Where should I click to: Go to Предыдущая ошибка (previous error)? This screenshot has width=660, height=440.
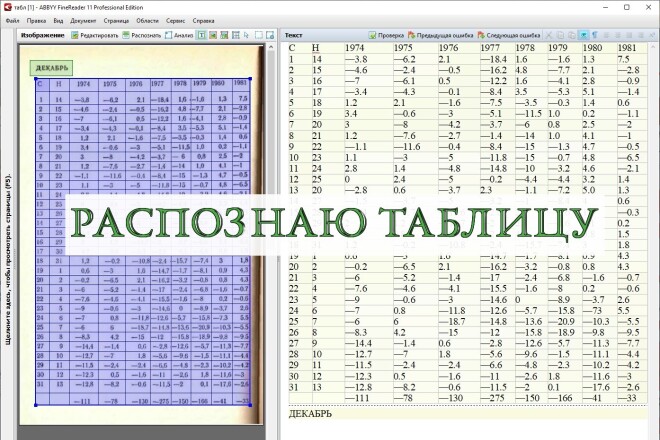[x=440, y=35]
